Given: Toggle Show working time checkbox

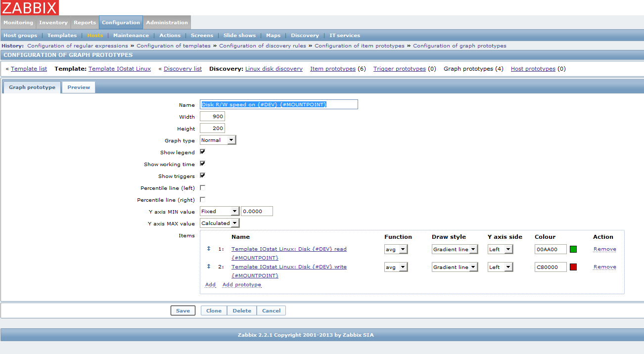Looking at the screenshot, I should (x=202, y=164).
